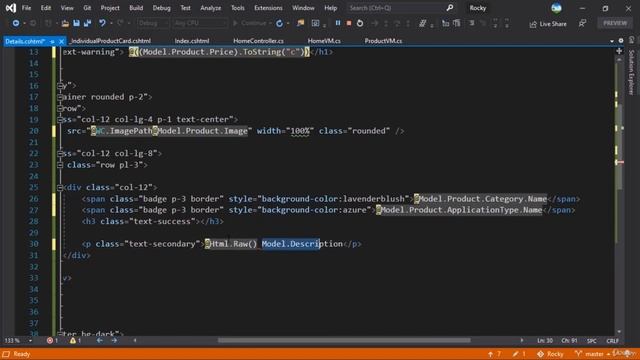Click the Open File folder icon
This screenshot has height=360, width=640.
click(x=65, y=23)
